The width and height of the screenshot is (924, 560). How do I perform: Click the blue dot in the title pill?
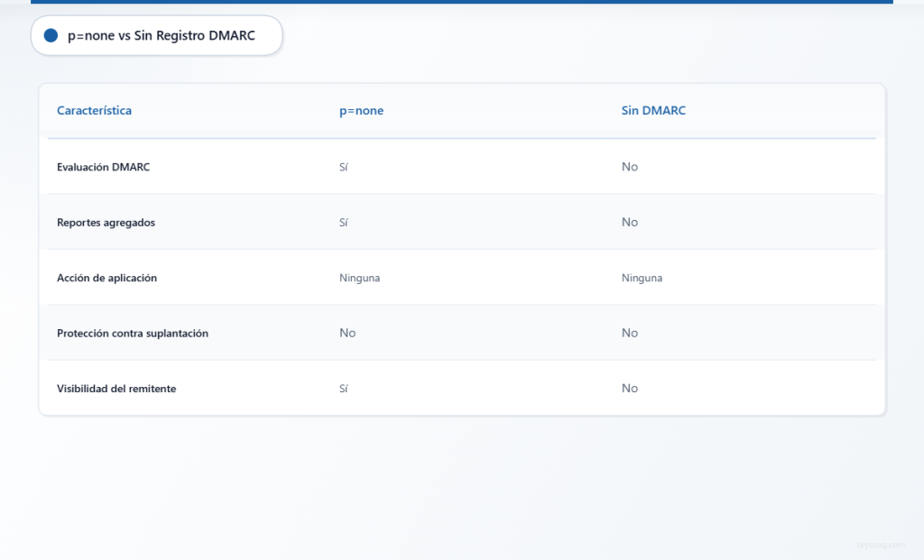pos(51,35)
